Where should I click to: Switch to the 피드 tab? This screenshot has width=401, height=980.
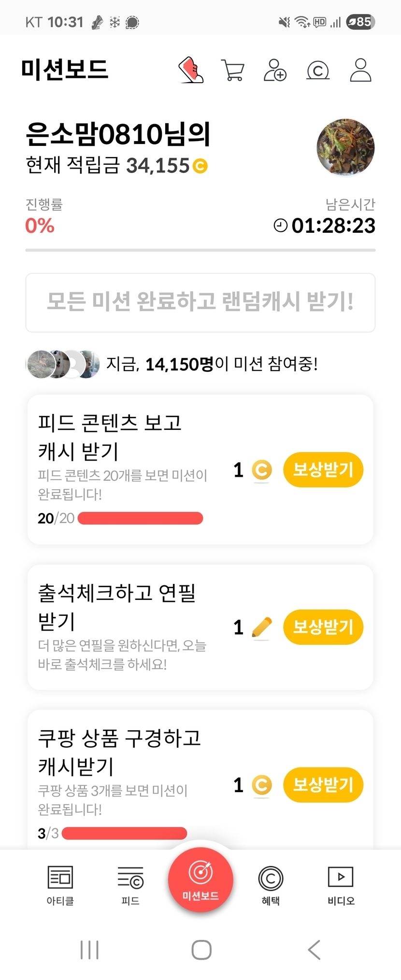click(130, 885)
